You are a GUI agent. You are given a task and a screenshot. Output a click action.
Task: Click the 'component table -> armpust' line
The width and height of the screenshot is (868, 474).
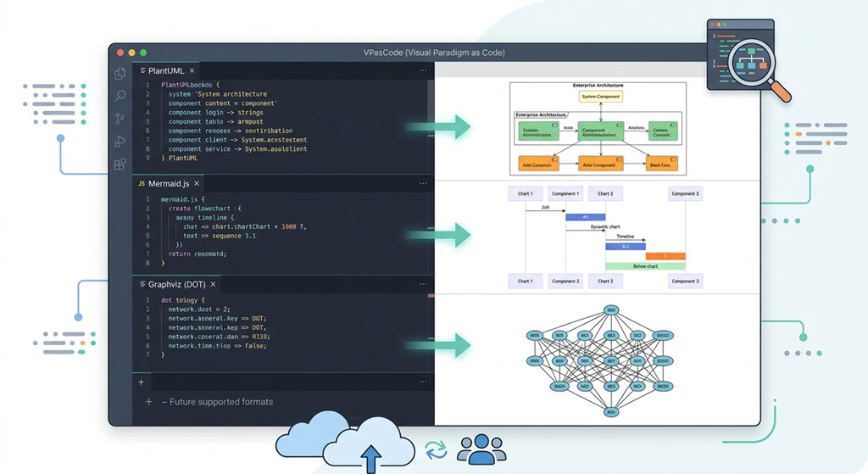(x=216, y=122)
